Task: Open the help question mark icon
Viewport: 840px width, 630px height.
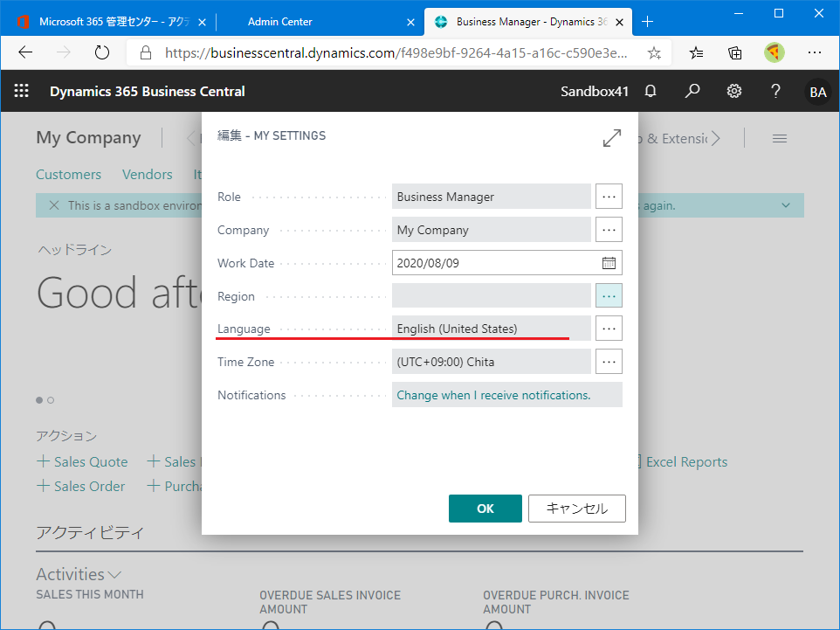Action: (775, 91)
